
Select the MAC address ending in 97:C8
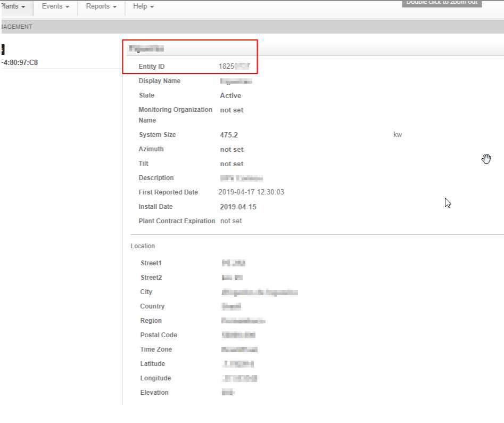tap(20, 62)
